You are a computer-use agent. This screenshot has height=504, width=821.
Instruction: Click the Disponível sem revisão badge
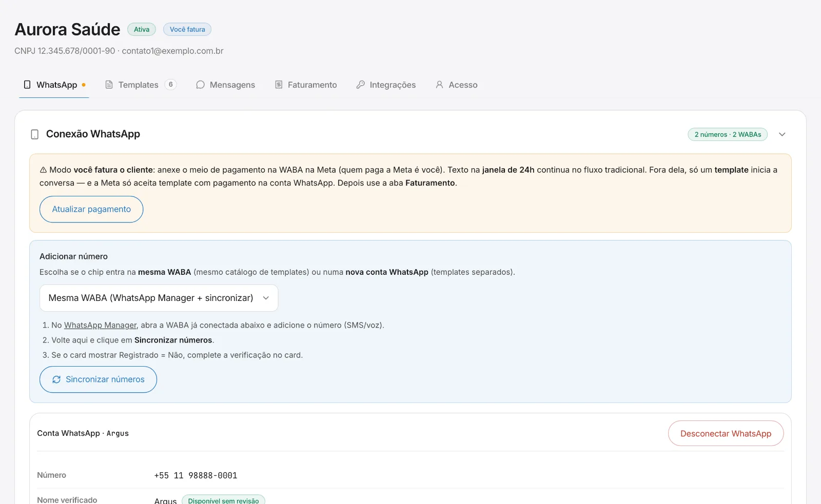tap(223, 500)
